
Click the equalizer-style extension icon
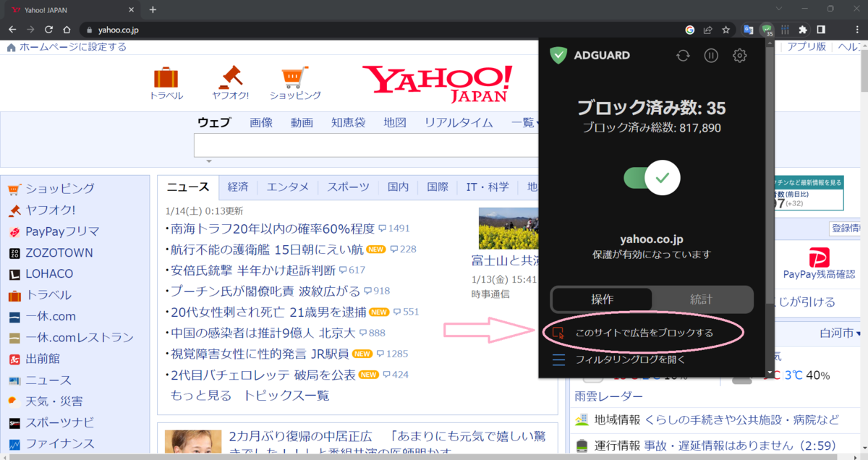(786, 30)
